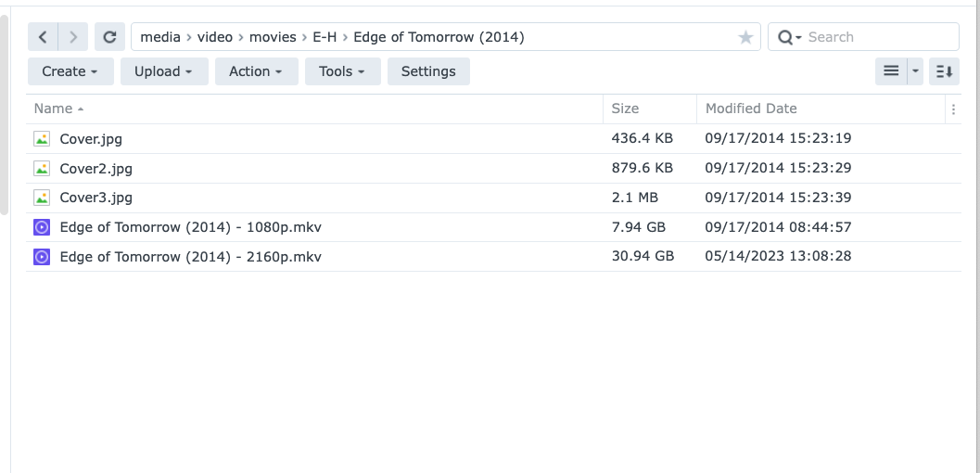Click date 09/17/2014 15:23:39
Image resolution: width=980 pixels, height=473 pixels.
(x=778, y=198)
